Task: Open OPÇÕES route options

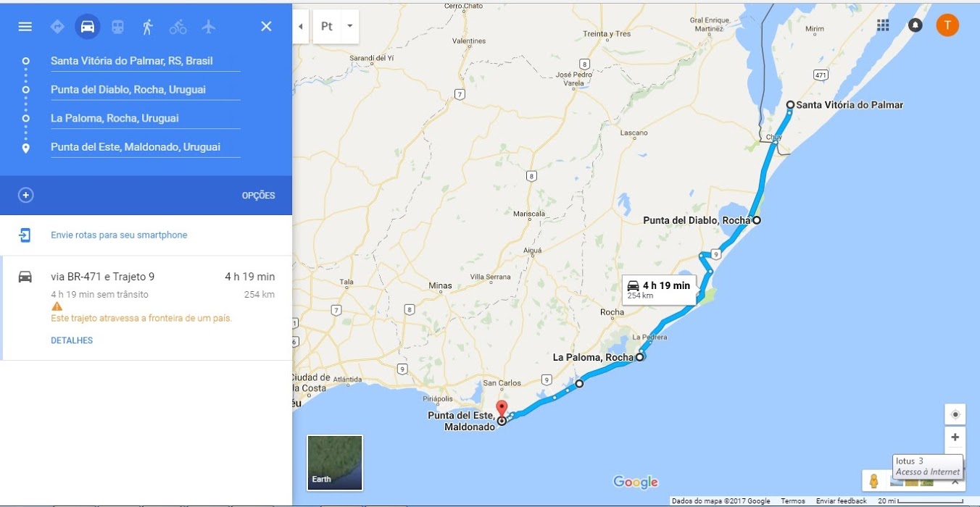Action: tap(259, 196)
